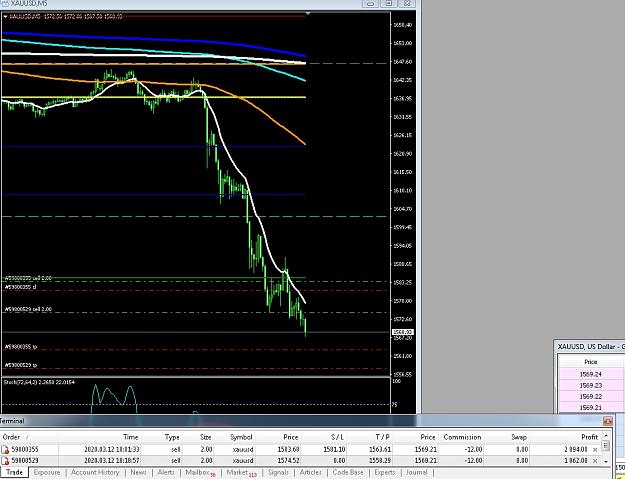
Task: Click the terminal scrollbar up arrow
Action: pyautogui.click(x=606, y=436)
